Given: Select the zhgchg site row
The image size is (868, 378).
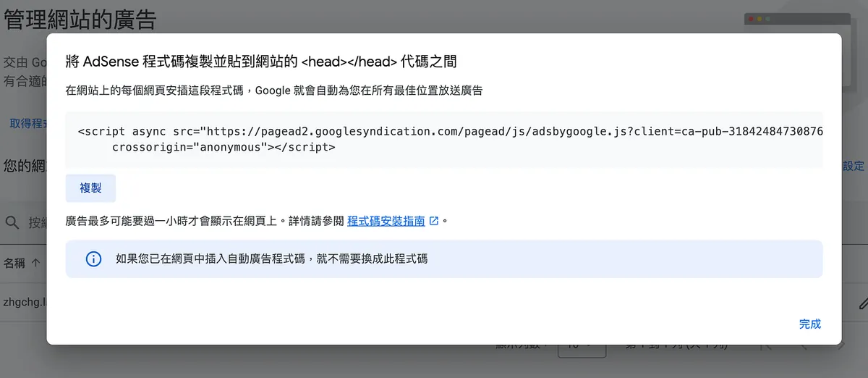Looking at the screenshot, I should point(23,301).
